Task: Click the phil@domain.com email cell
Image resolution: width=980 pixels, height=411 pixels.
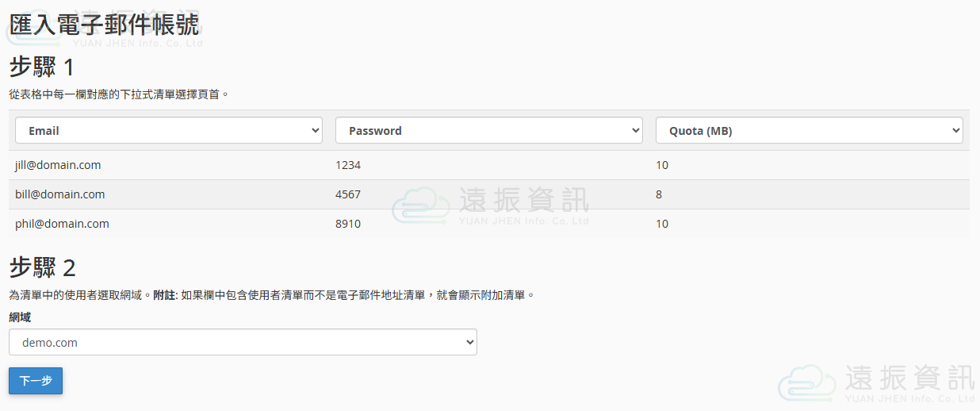Action: [x=62, y=224]
